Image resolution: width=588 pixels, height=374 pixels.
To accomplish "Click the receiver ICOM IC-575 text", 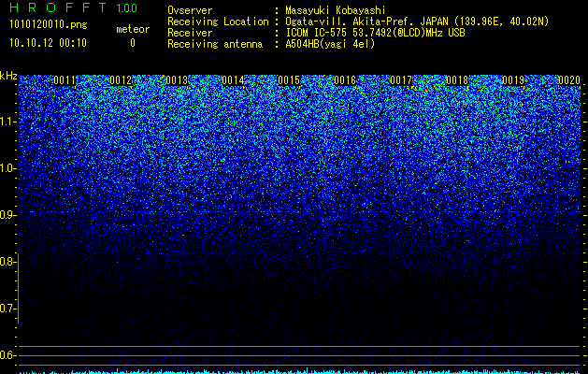I will point(375,33).
